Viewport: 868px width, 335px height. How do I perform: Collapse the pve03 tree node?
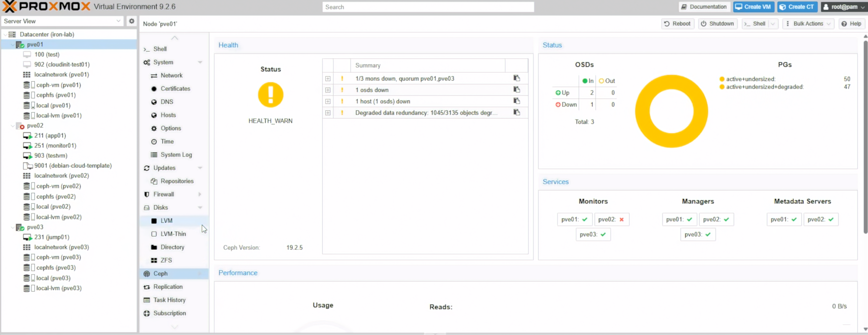(x=13, y=227)
